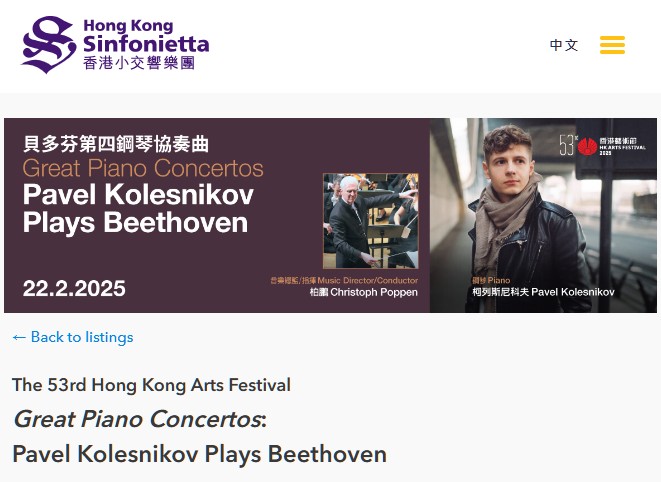The width and height of the screenshot is (661, 482).
Task: Click the conductor Christoph Poppen photo
Action: click(x=370, y=221)
